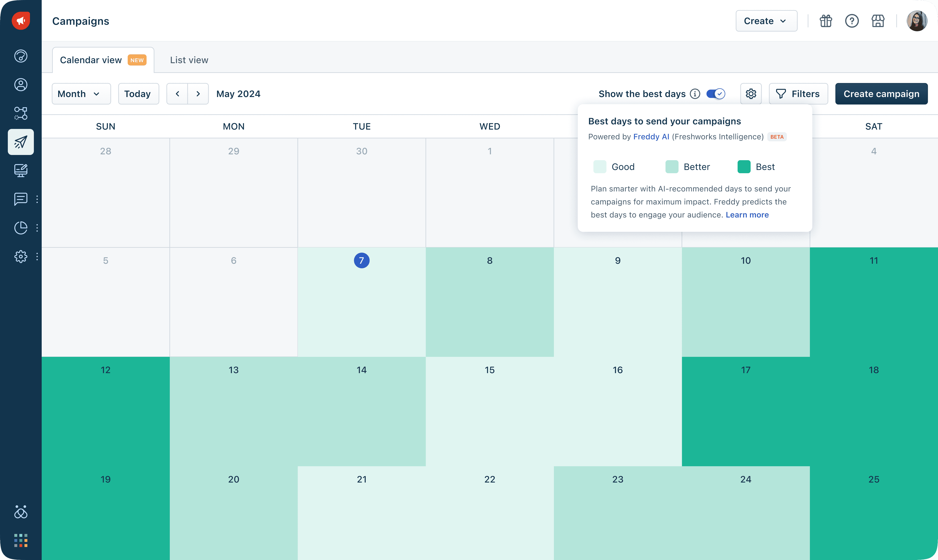Open the gift box rewards icon
This screenshot has width=938, height=560.
[826, 21]
